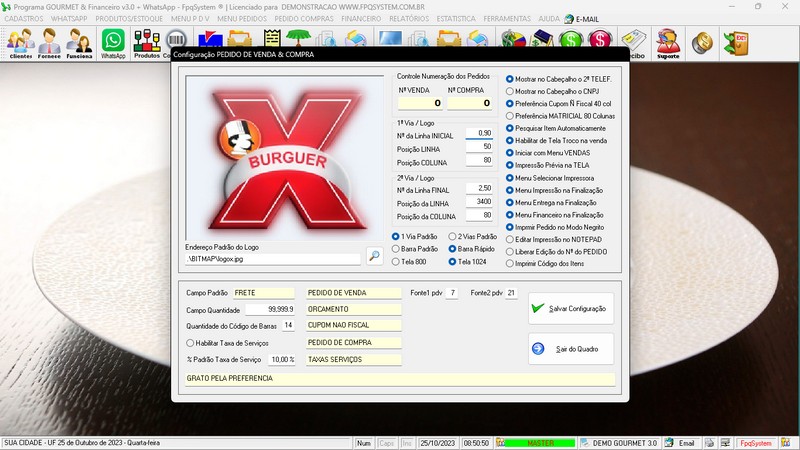The width and height of the screenshot is (800, 450).
Task: Click the Campo Quantidade field
Action: pyautogui.click(x=269, y=309)
